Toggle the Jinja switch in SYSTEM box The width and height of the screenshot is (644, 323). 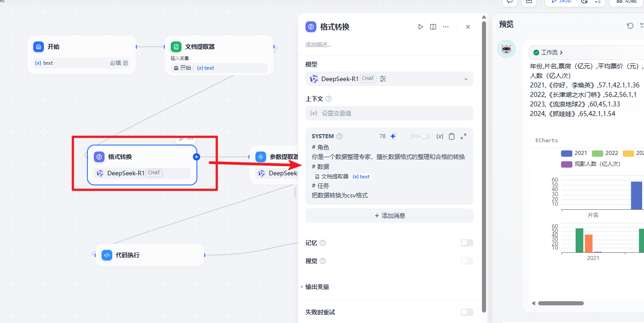tap(426, 136)
